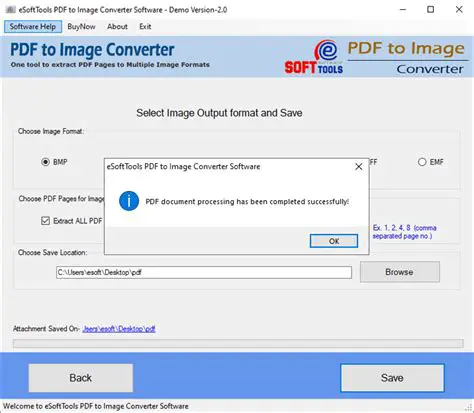This screenshot has height=413, width=474.
Task: Select the EMF image format radio button
Action: [422, 162]
